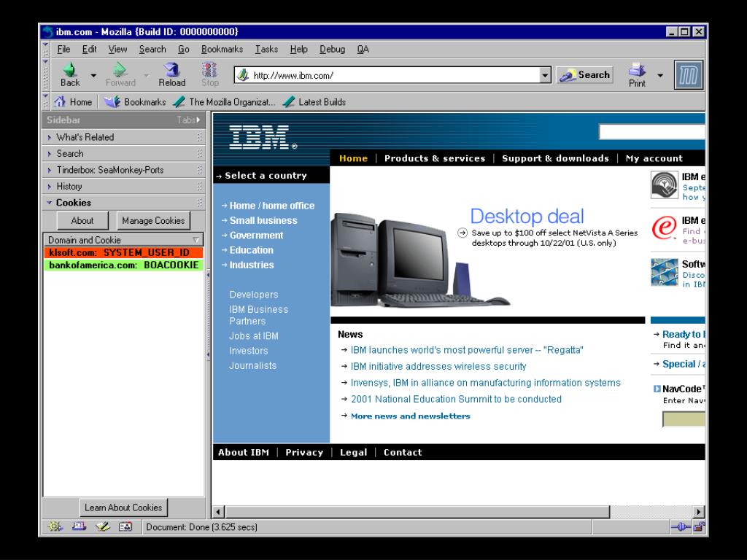Click the red e-business logo icon
747x560 pixels.
pos(664,227)
